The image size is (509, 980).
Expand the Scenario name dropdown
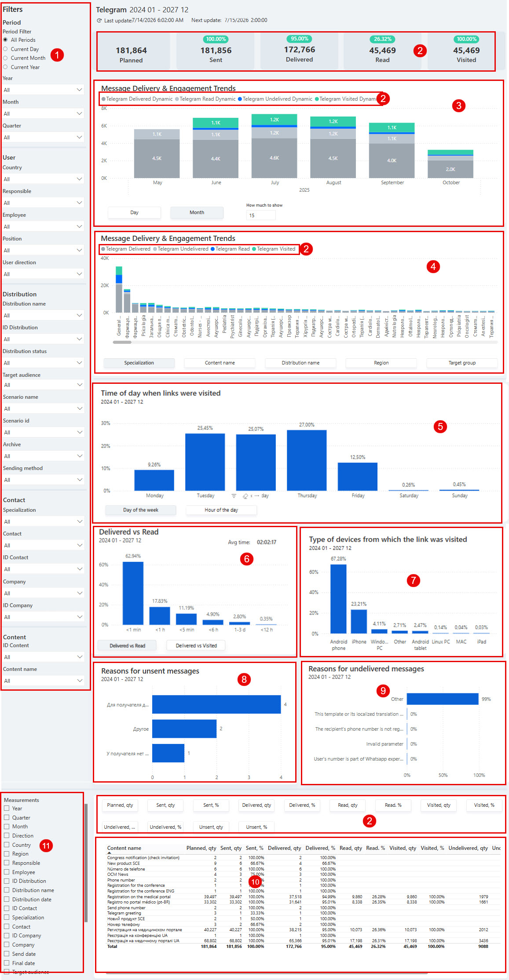pos(43,408)
